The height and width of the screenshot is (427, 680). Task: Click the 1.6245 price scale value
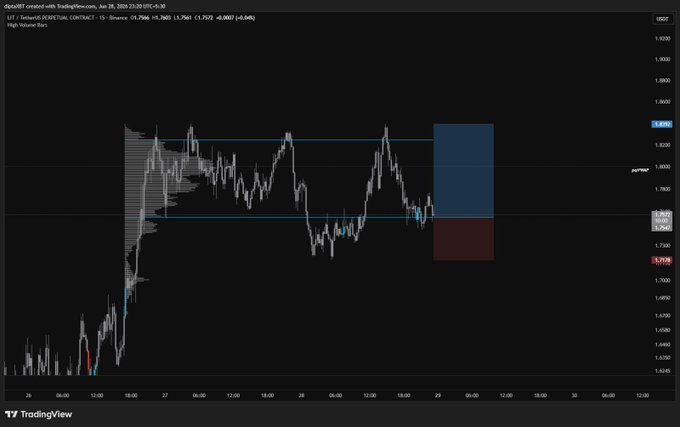click(x=662, y=371)
